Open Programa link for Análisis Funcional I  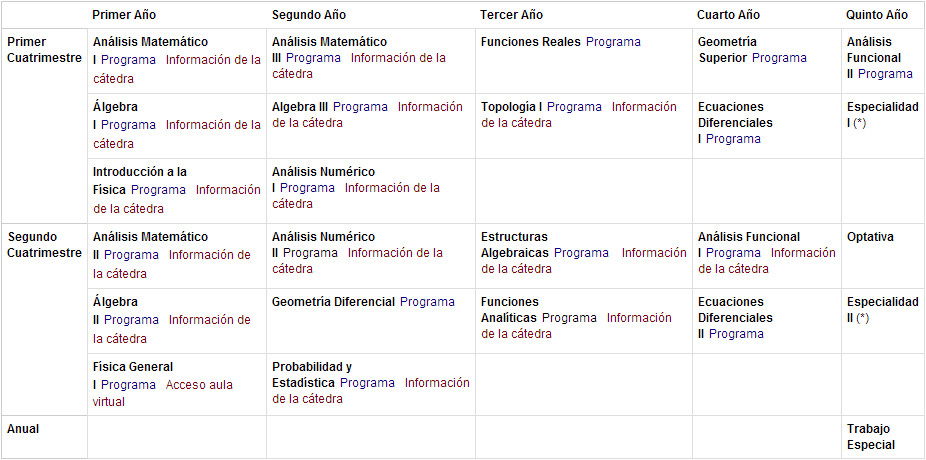pos(733,253)
